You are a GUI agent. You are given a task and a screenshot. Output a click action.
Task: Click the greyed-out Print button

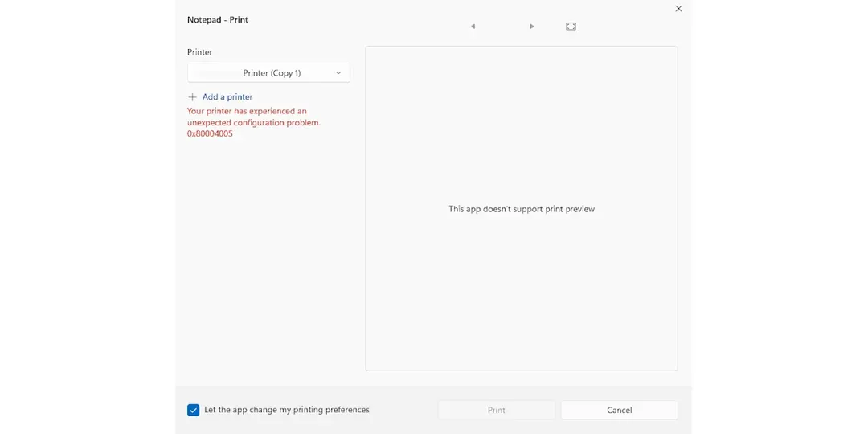(x=497, y=410)
